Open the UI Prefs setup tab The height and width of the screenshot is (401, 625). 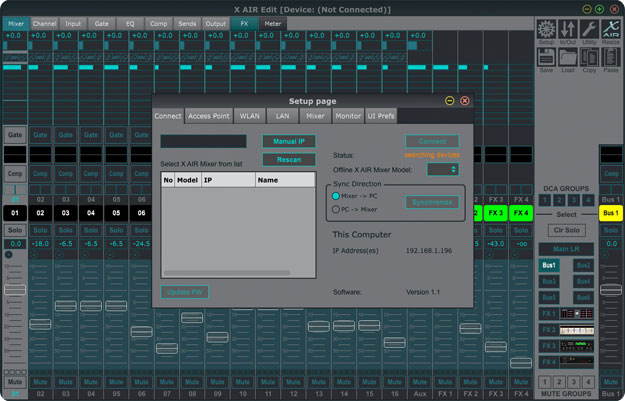(x=381, y=116)
